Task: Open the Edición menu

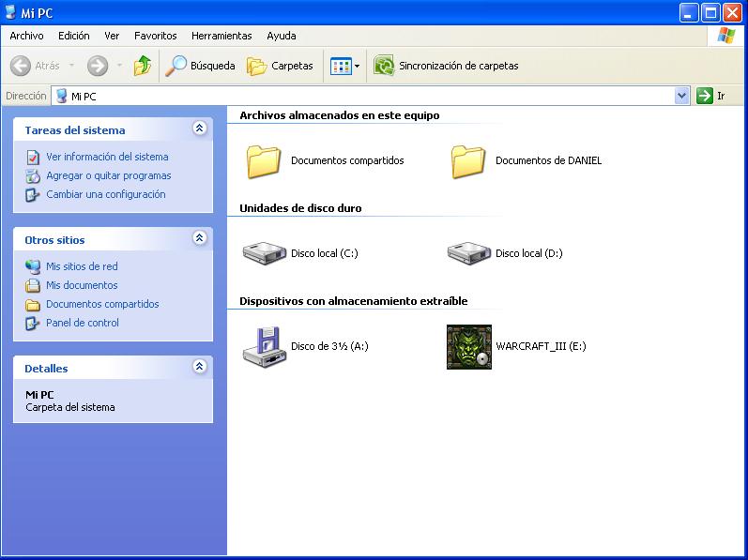Action: point(74,36)
